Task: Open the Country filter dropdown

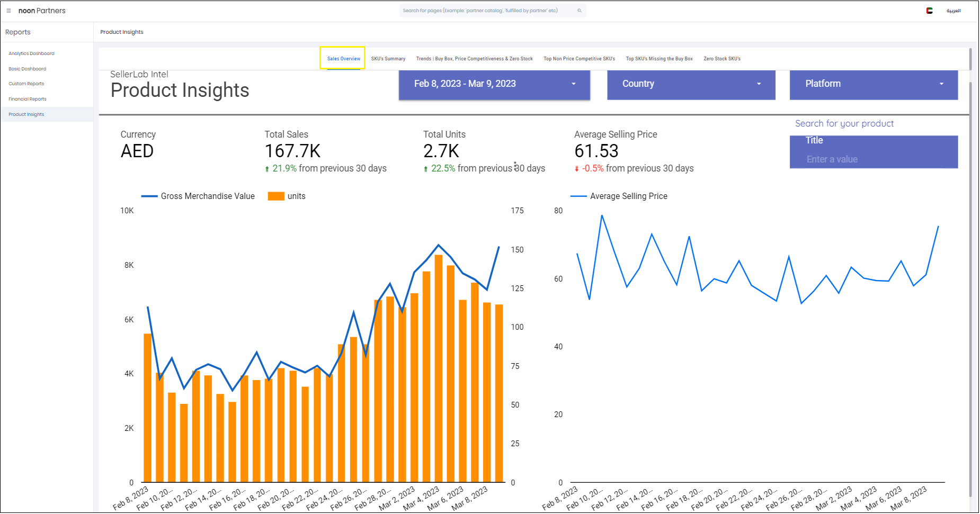Action: 691,84
